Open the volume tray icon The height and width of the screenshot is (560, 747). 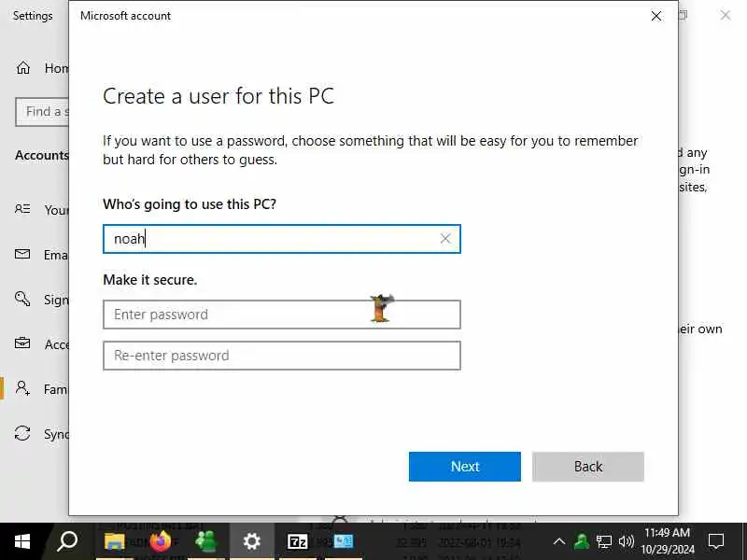click(x=626, y=541)
